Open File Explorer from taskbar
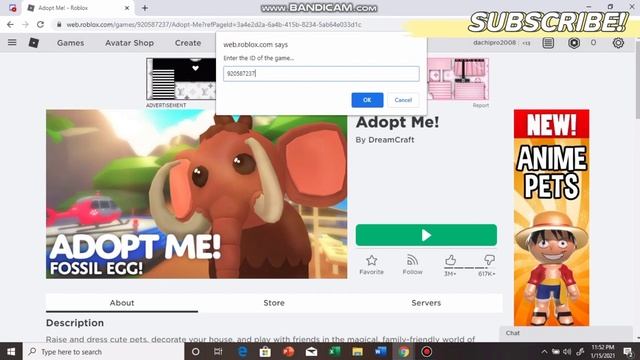The image size is (640, 360). click(x=358, y=351)
